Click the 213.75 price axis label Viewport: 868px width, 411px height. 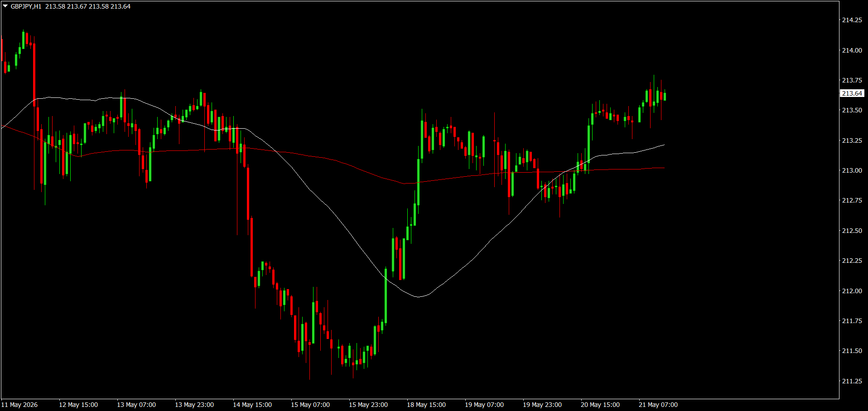tap(852, 80)
